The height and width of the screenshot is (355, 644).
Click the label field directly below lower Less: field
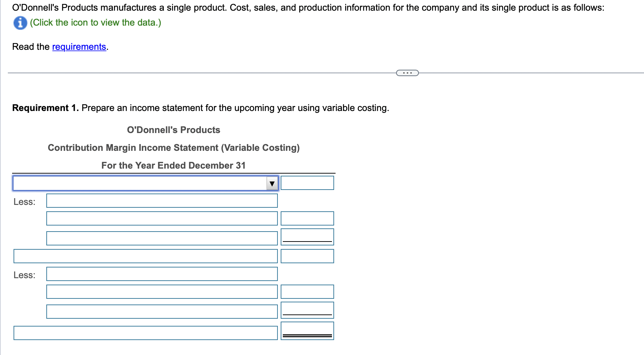(162, 292)
